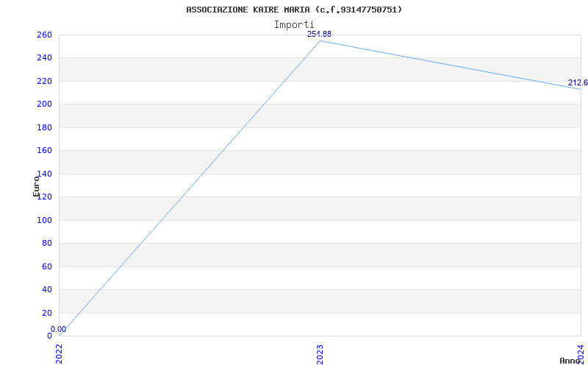The height and width of the screenshot is (368, 588).
Task: Click the 100 y-axis tick label
Action: [x=44, y=220]
